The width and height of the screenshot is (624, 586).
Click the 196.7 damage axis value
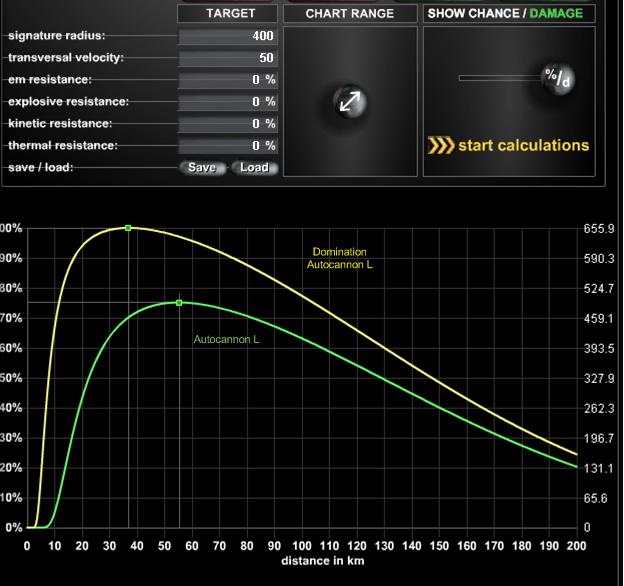coord(599,438)
